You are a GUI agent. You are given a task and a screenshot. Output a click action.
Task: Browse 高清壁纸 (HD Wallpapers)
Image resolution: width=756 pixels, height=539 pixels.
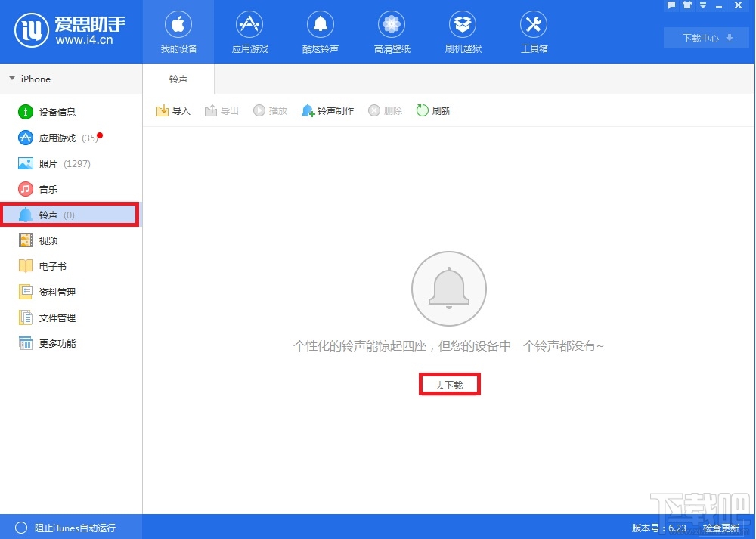coord(391,32)
